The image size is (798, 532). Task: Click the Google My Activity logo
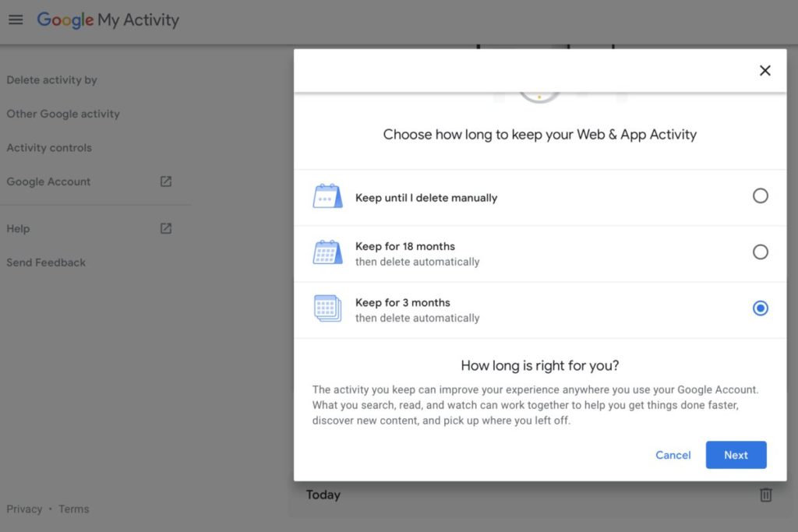pos(108,19)
